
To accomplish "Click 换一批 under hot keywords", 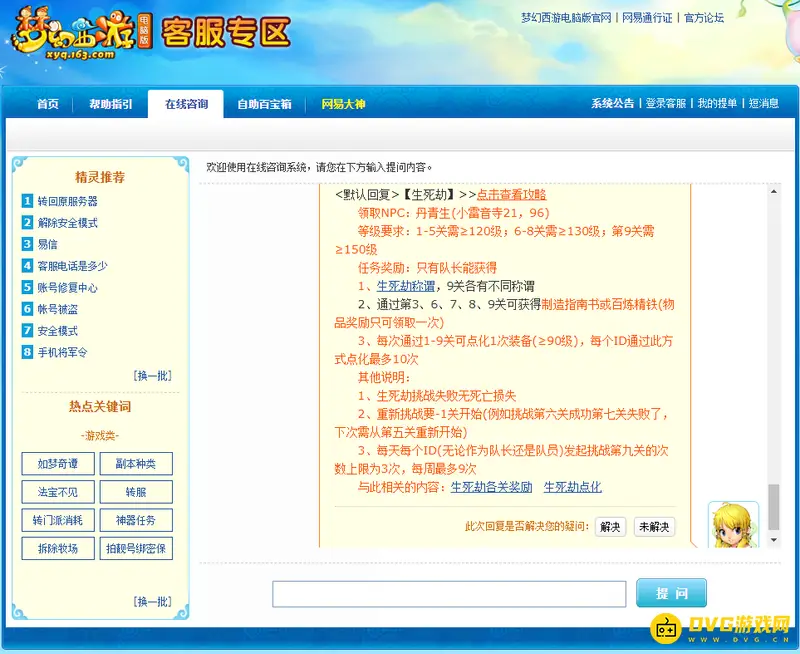I will click(153, 601).
